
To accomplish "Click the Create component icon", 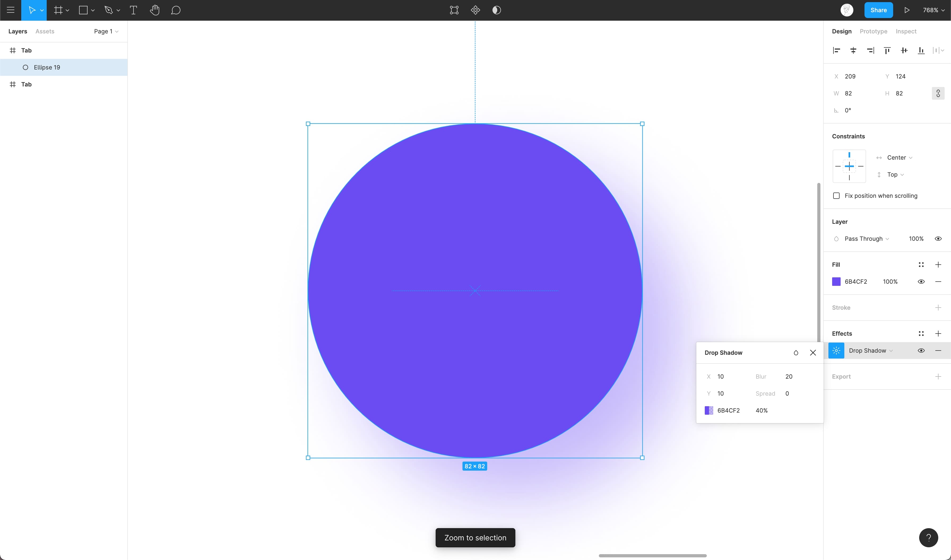I will (475, 10).
